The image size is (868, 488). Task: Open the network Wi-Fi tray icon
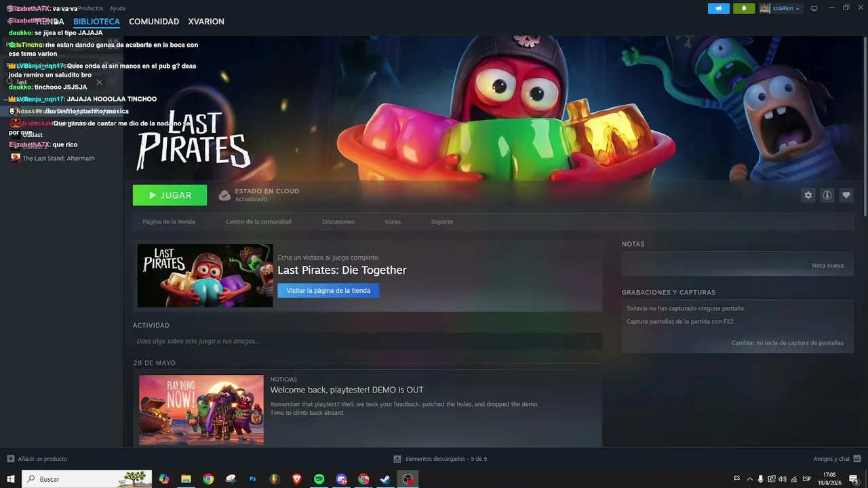point(793,479)
